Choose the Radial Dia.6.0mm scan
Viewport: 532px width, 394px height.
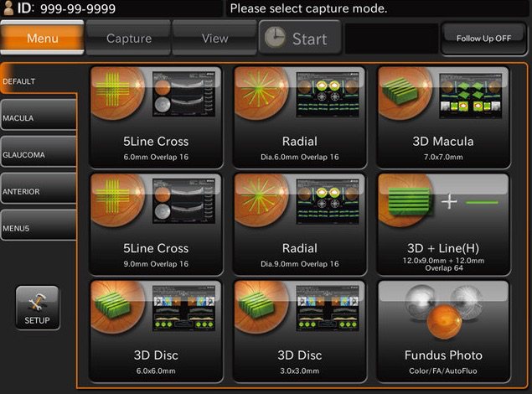point(299,117)
